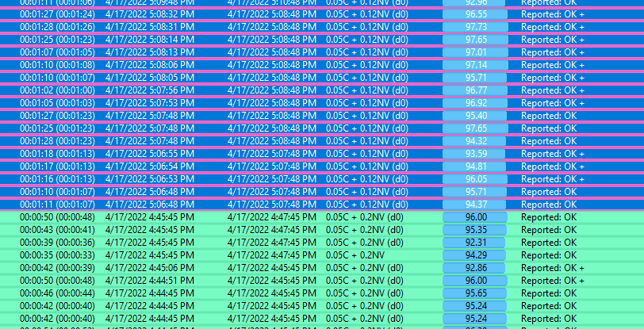Screen dimensions: 644x329
Task: Select elapsed time 00:00:35 (00:00:33)
Action: point(57,255)
